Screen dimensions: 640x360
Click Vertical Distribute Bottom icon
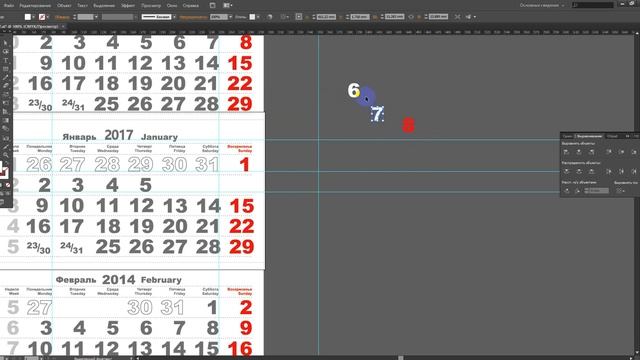591,171
